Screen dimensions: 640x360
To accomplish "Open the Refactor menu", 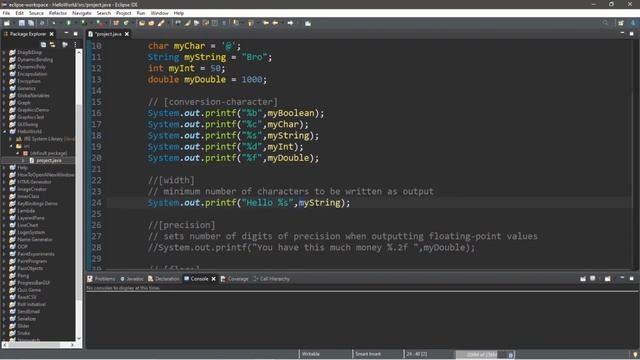I will (58, 13).
